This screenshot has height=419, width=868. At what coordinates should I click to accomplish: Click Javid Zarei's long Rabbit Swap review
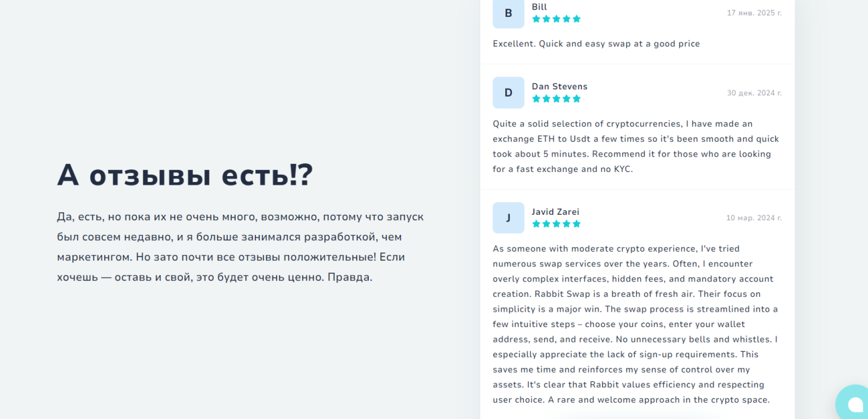(635, 324)
